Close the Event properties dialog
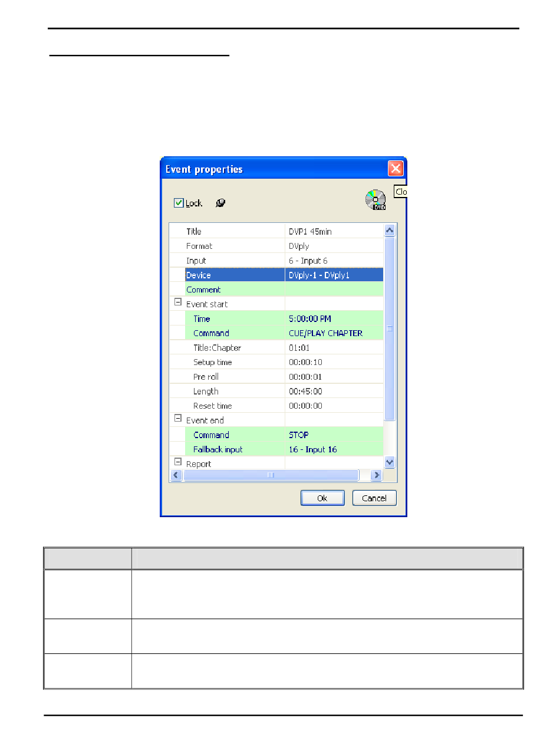The height and width of the screenshot is (743, 560). pyautogui.click(x=395, y=169)
